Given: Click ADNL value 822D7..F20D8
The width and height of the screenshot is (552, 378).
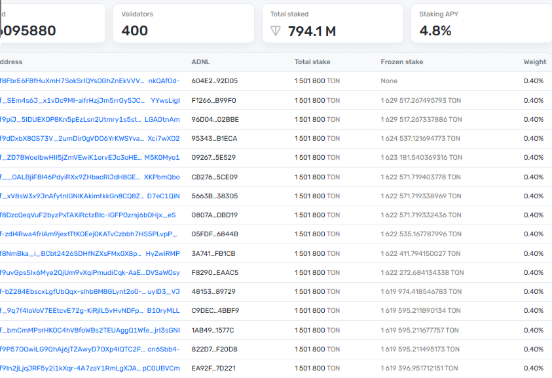Looking at the screenshot, I should 214,349.
